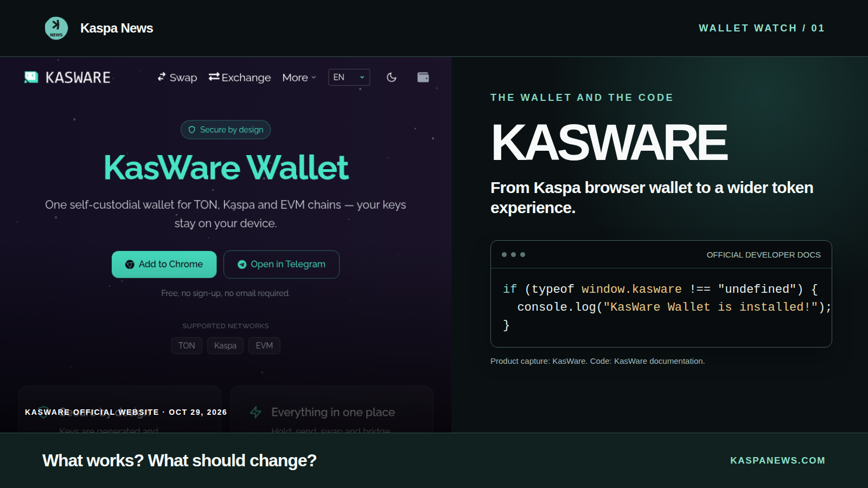
Task: Select the TON network chip
Action: tap(187, 345)
